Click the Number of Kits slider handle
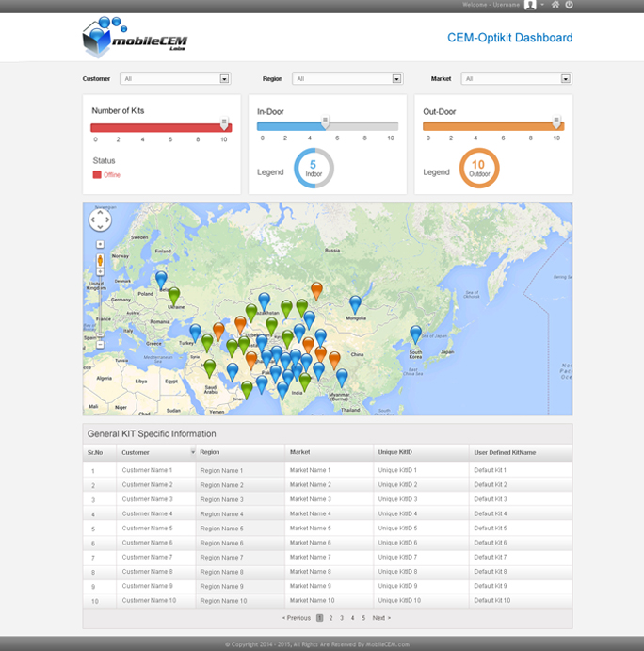 click(224, 123)
